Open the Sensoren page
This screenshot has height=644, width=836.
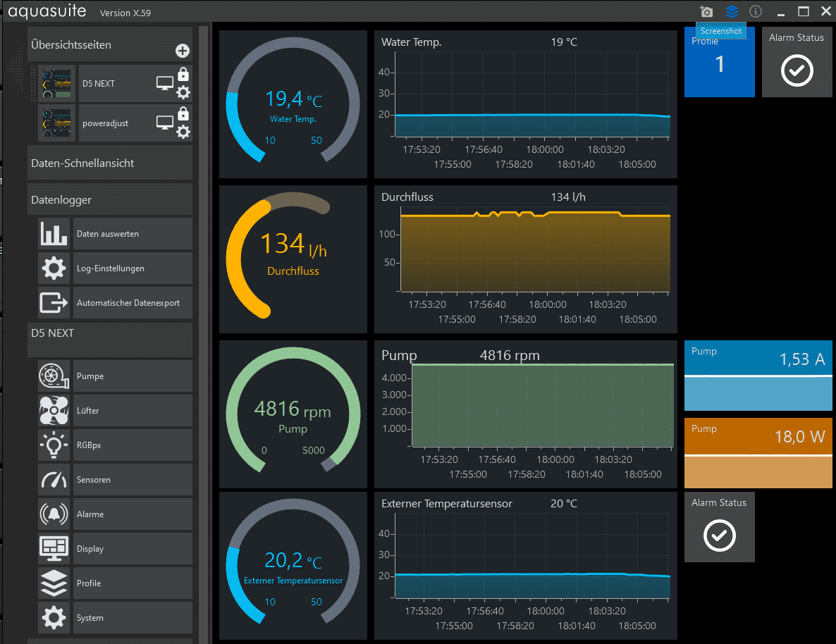click(133, 480)
